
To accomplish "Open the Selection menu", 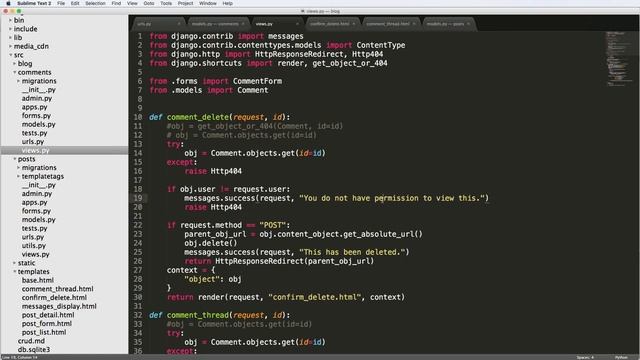I will coord(95,3).
